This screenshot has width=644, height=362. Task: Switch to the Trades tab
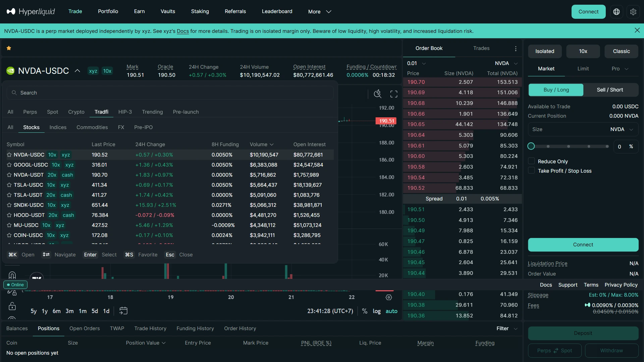481,48
